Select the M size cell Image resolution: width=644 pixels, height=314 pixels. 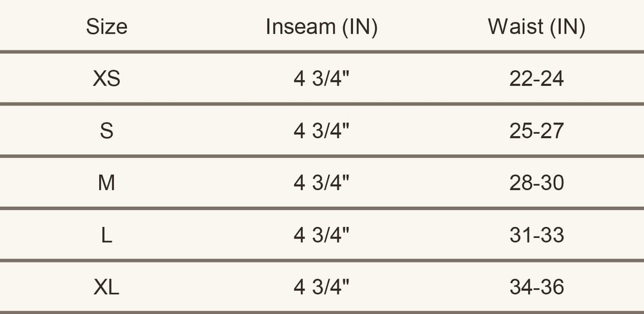[107, 183]
